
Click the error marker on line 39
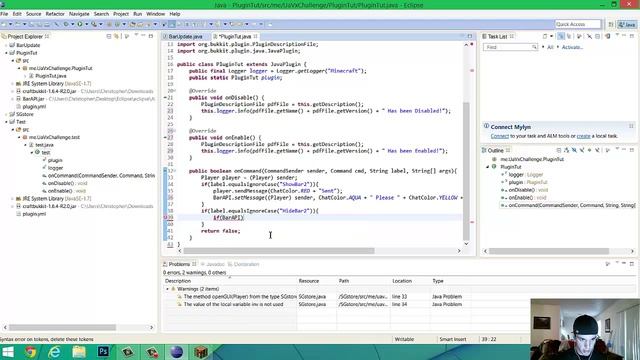[x=166, y=218]
